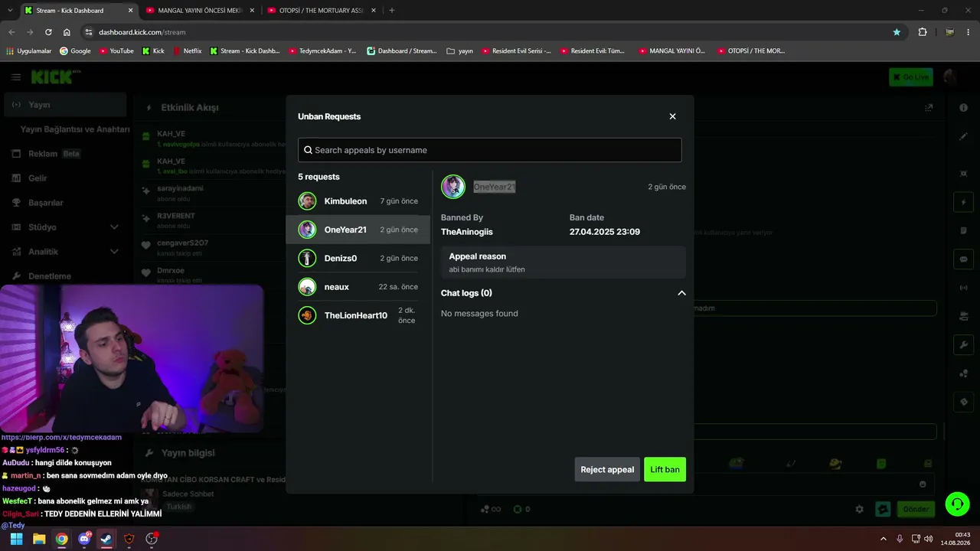
Task: Collapse the Chat logs section
Action: pyautogui.click(x=681, y=293)
